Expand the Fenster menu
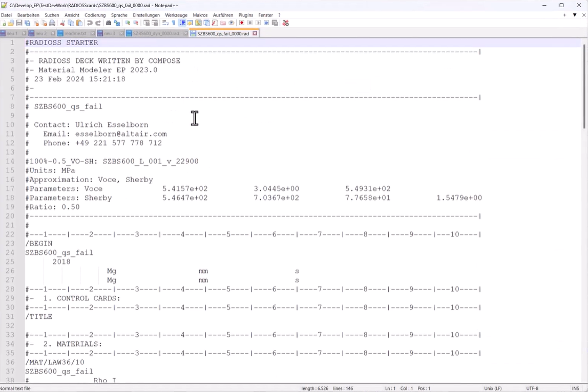588x392 pixels. [265, 15]
